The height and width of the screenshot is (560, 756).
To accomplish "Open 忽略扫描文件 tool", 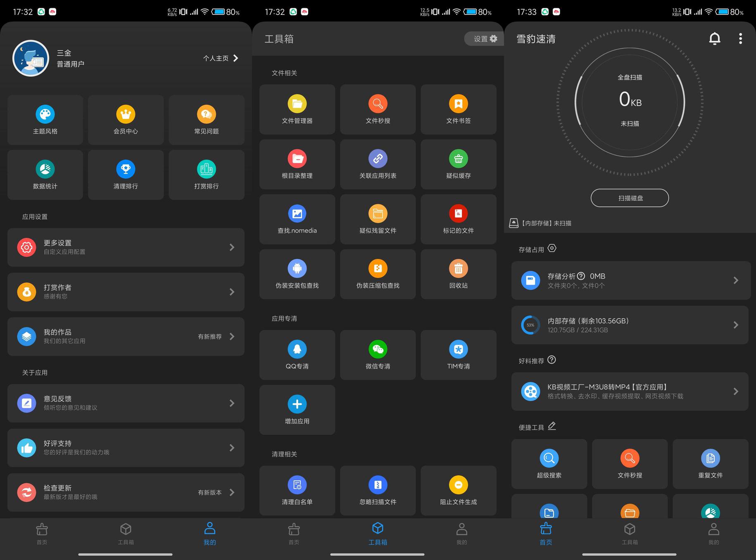I will point(378,491).
